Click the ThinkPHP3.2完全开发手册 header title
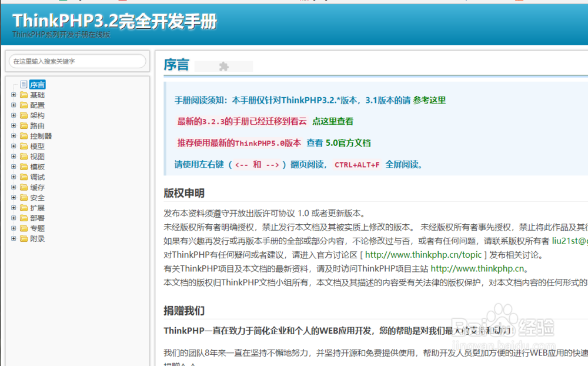The height and width of the screenshot is (366, 588). [x=115, y=21]
